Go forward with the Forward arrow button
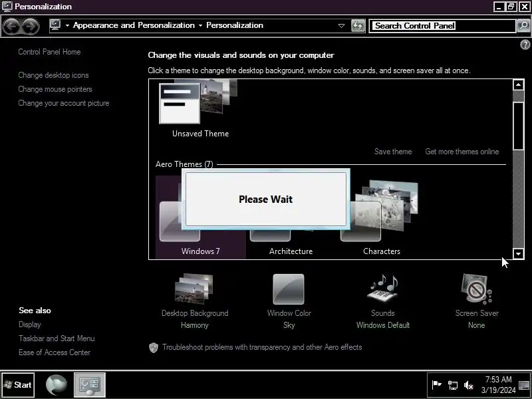Screen dimensions: 532x399 click(x=31, y=26)
